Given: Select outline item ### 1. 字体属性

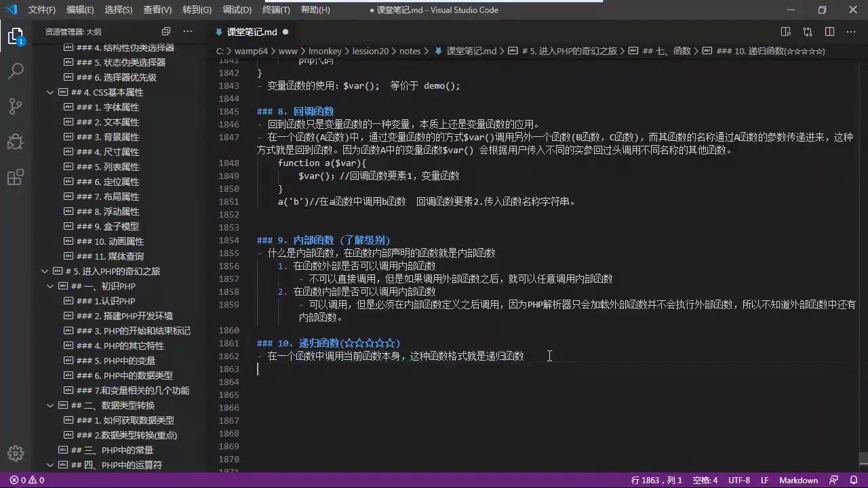Looking at the screenshot, I should click(108, 107).
